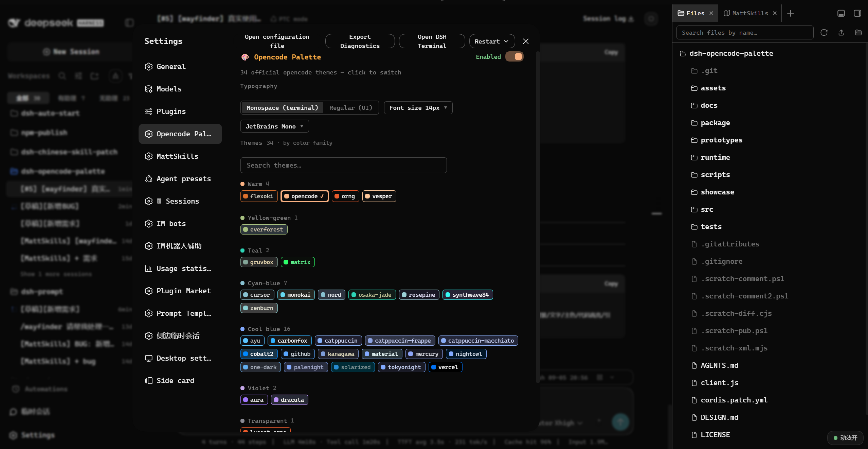Select the tokyonight theme chip
This screenshot has width=868, height=449.
401,367
